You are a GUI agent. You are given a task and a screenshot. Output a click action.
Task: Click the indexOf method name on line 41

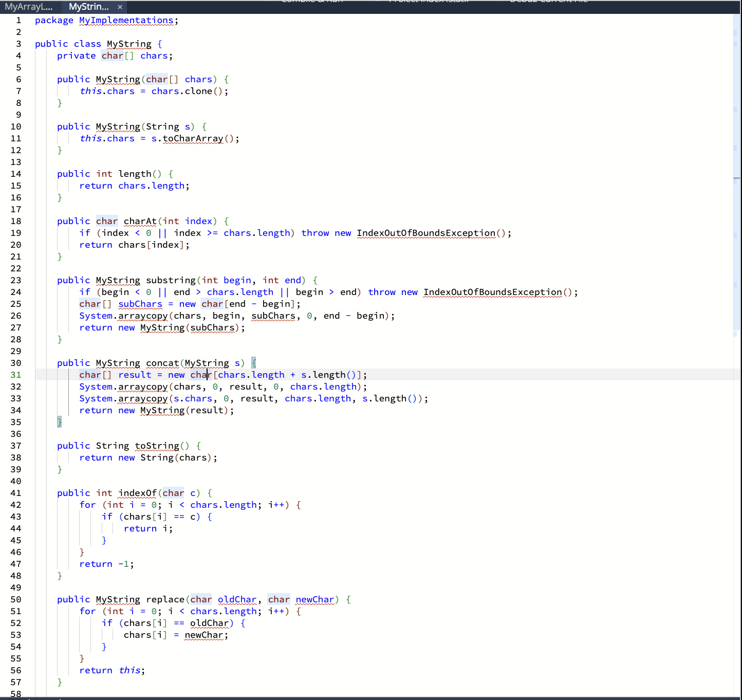point(138,493)
